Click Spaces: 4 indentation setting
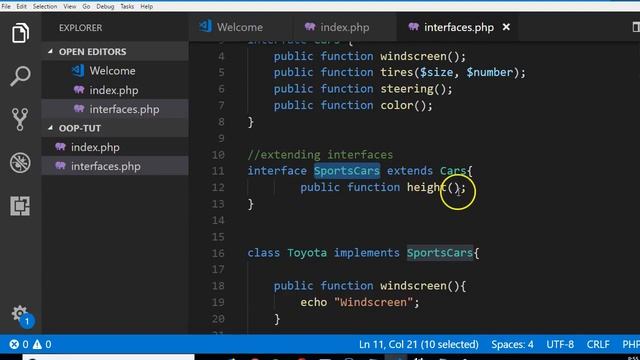The height and width of the screenshot is (360, 640). coord(512,344)
